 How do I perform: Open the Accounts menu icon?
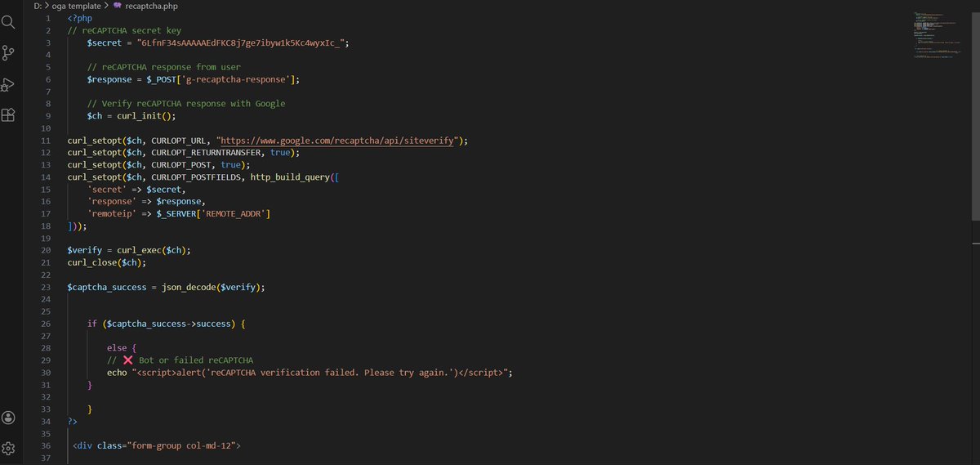coord(8,418)
